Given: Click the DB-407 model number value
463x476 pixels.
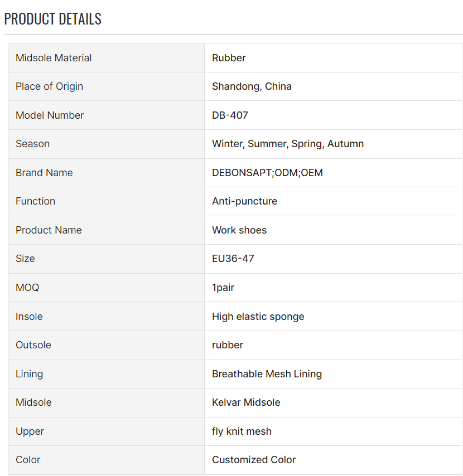Looking at the screenshot, I should click(230, 115).
